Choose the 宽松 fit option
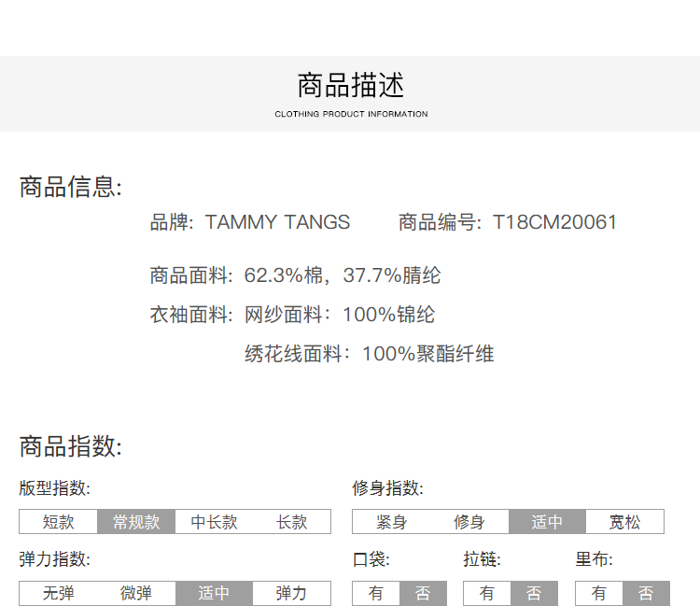The height and width of the screenshot is (606, 700). tap(624, 522)
